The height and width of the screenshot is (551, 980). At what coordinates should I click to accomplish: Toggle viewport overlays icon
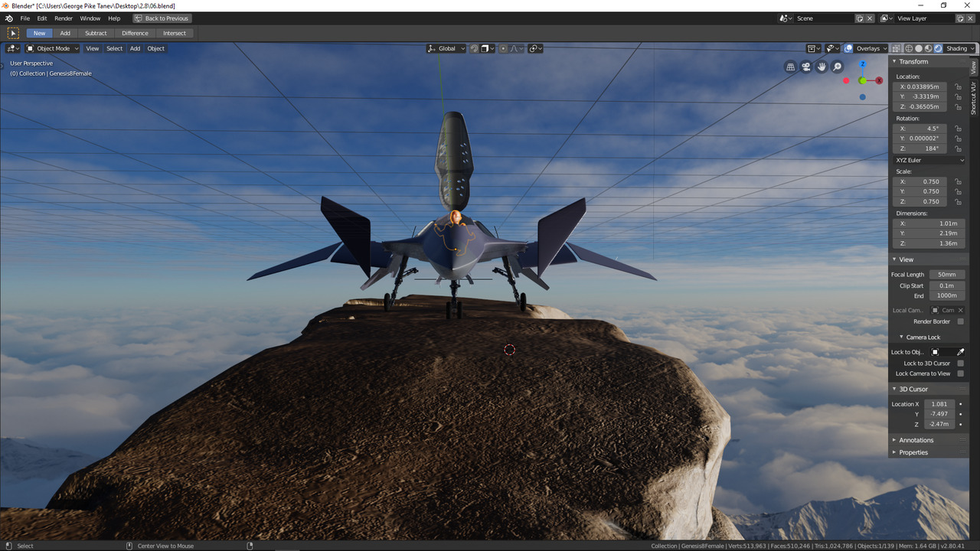[x=848, y=48]
